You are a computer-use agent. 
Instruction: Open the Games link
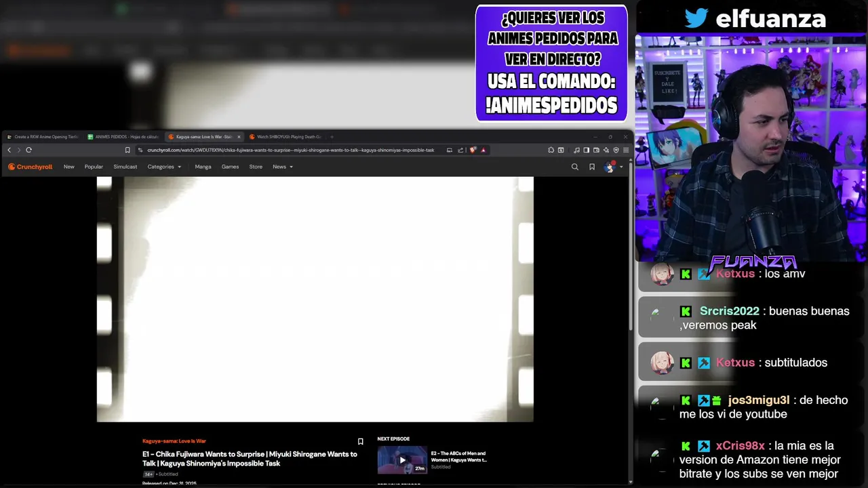point(231,167)
